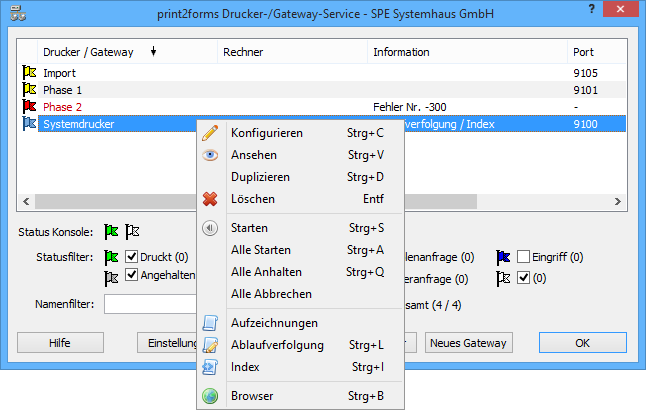The height and width of the screenshot is (410, 646).
Task: Select Alle Anhalten in the context menu
Action: point(265,272)
